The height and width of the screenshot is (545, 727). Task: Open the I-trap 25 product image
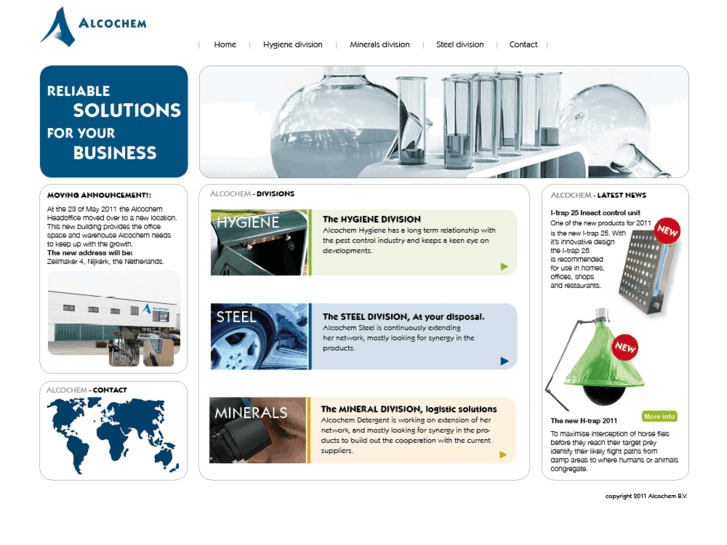[x=646, y=272]
